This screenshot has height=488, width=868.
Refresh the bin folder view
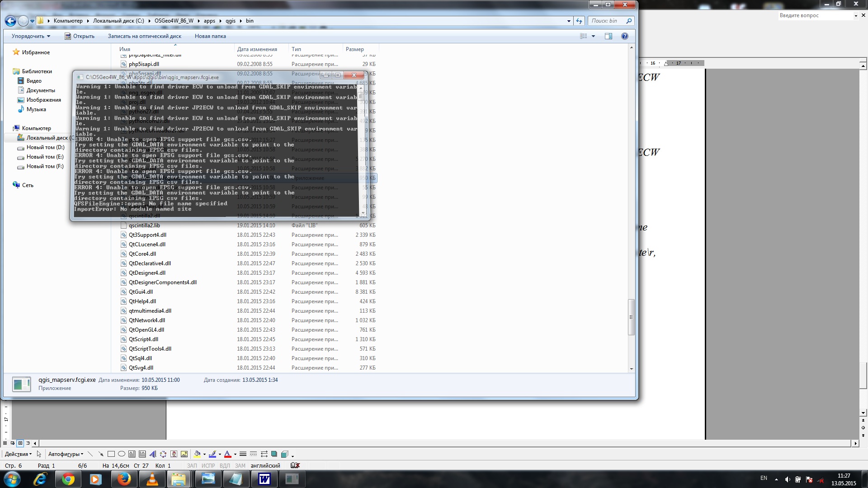click(579, 21)
